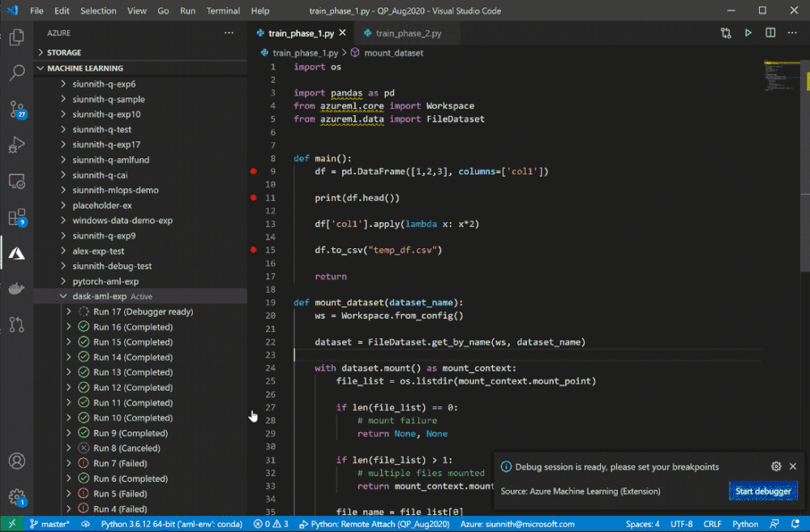Viewport: 810px width, 532px height.
Task: Expand Run 16 (Completed)
Action: [x=69, y=327]
